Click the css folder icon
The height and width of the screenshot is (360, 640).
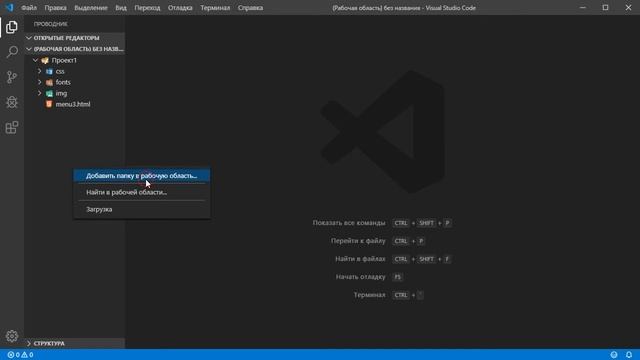49,71
